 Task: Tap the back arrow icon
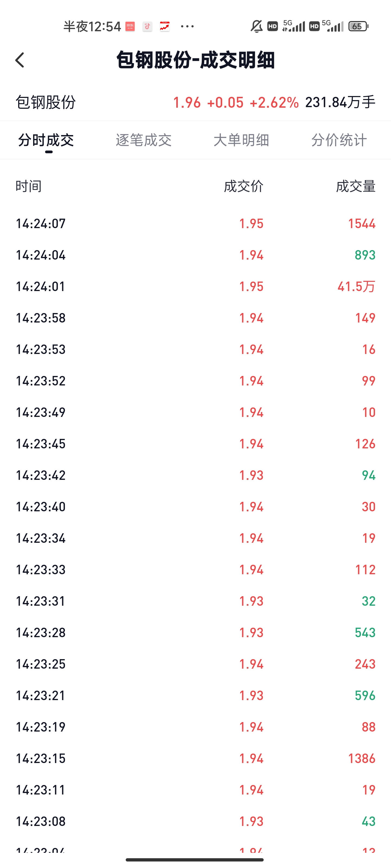[20, 60]
